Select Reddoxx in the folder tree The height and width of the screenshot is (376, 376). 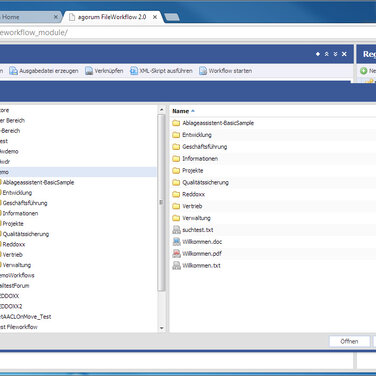tap(14, 244)
